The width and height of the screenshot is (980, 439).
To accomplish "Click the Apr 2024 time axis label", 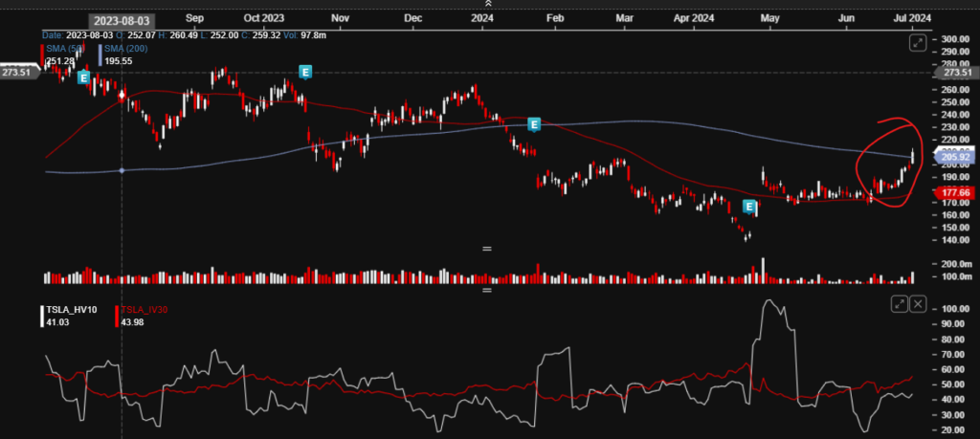I will [x=694, y=19].
